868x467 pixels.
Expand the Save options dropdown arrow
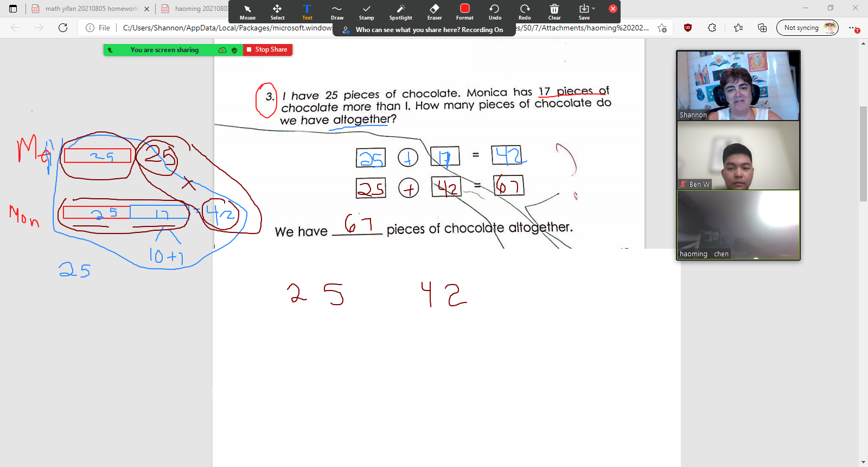click(x=593, y=8)
